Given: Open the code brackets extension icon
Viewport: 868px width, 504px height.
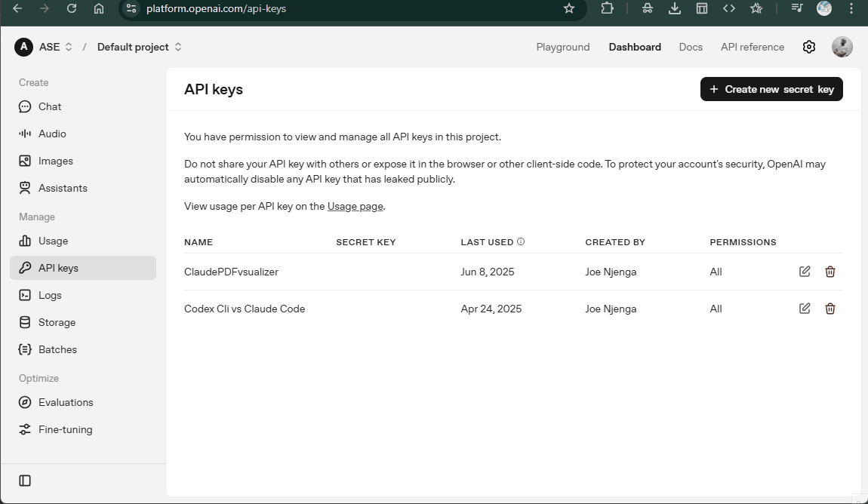Looking at the screenshot, I should pos(728,8).
